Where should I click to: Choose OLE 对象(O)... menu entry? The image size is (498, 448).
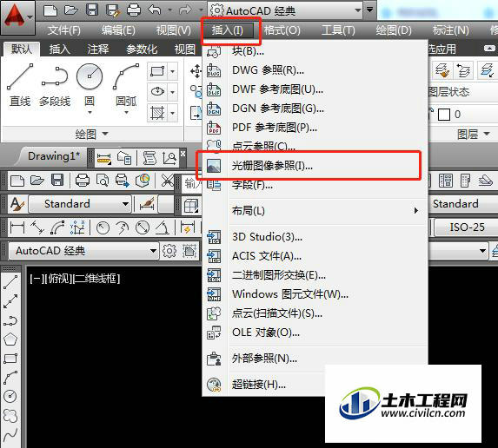click(x=315, y=333)
